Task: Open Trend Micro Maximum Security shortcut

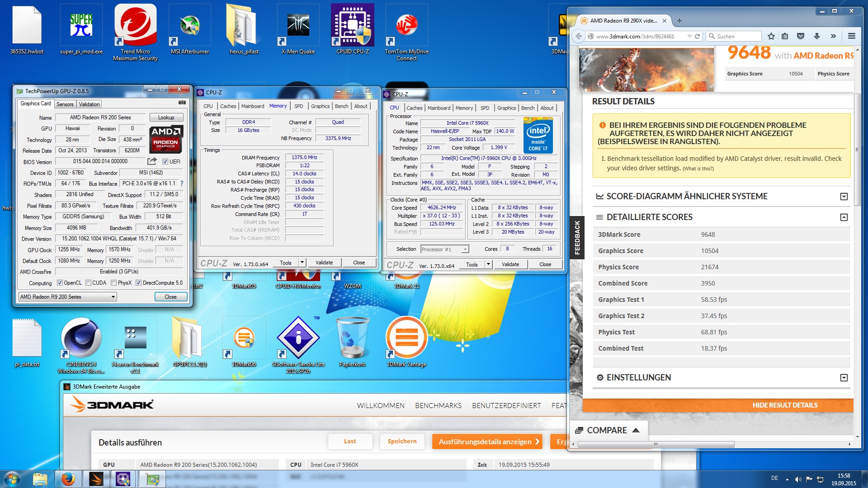Action: [136, 33]
